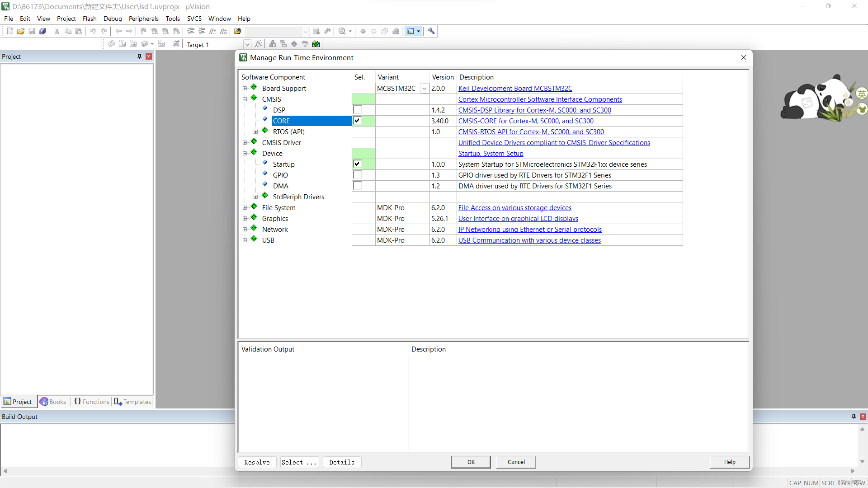Expand the CMSIS Driver component tree

pyautogui.click(x=245, y=142)
